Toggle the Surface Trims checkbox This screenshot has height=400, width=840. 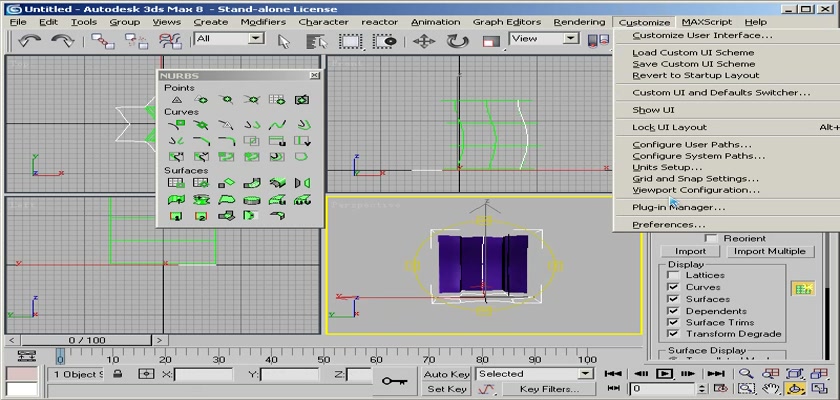673,322
